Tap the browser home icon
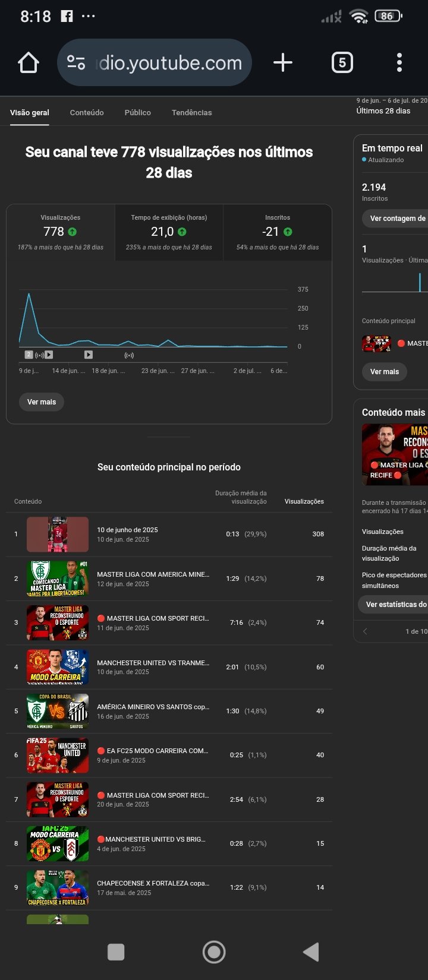428x980 pixels. (x=29, y=62)
